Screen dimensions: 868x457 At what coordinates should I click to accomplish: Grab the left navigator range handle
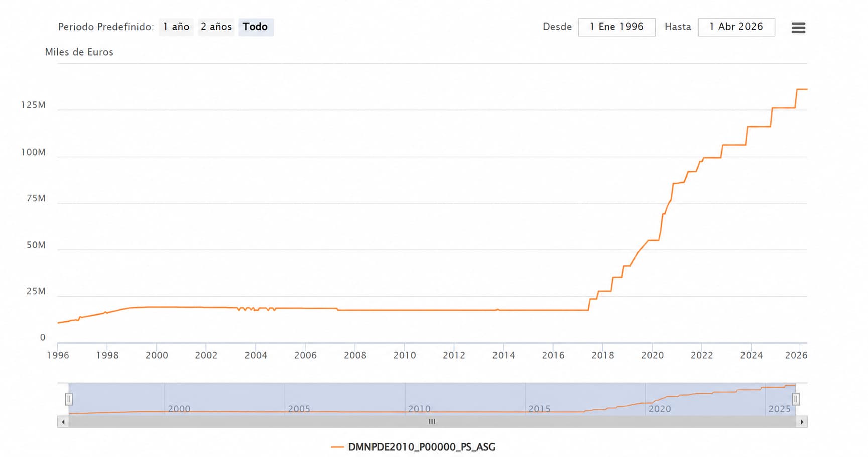pos(69,399)
